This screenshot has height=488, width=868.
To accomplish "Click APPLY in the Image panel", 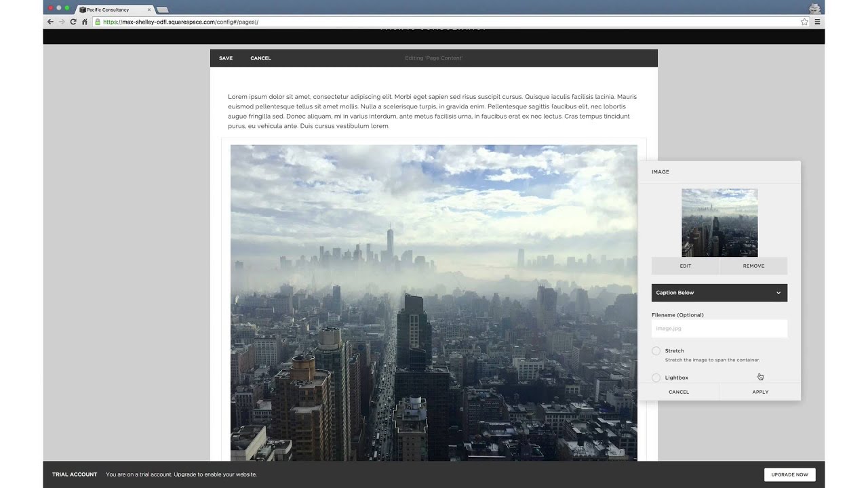I will [x=760, y=392].
